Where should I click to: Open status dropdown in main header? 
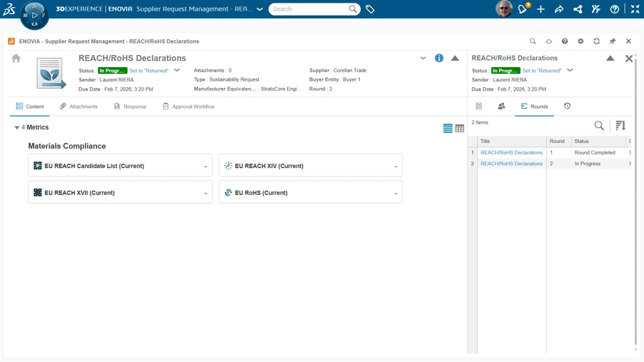(x=177, y=71)
